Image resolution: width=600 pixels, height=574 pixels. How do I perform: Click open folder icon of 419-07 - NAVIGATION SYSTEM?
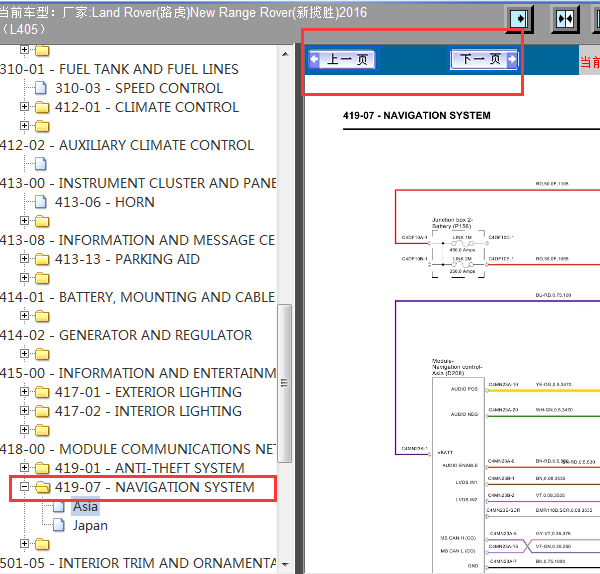[x=42, y=488]
